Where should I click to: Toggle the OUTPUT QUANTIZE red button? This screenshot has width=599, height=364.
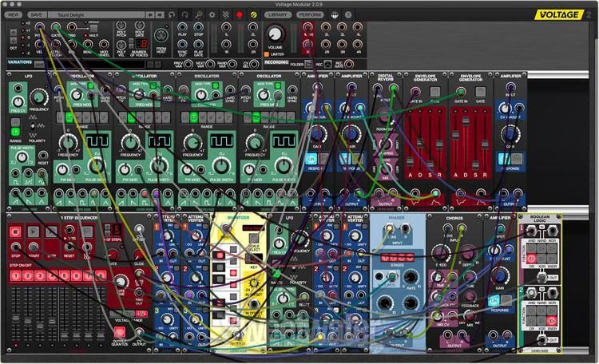click(120, 332)
